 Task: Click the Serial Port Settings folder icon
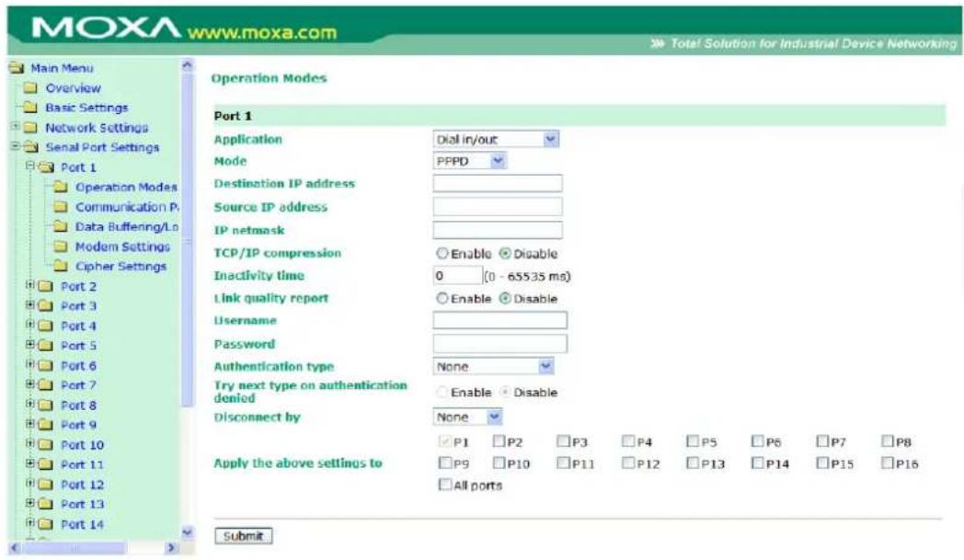click(30, 147)
